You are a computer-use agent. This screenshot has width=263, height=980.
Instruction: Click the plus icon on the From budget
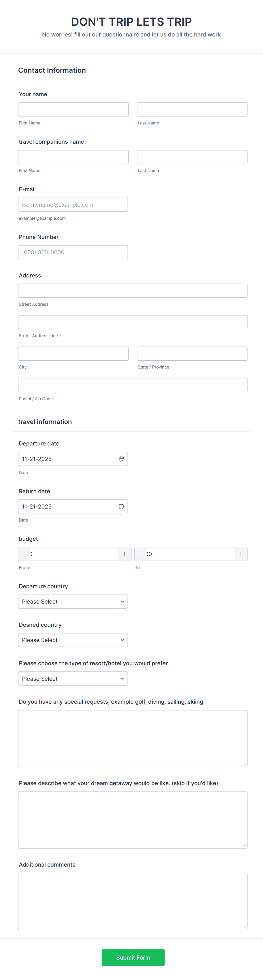tap(124, 554)
